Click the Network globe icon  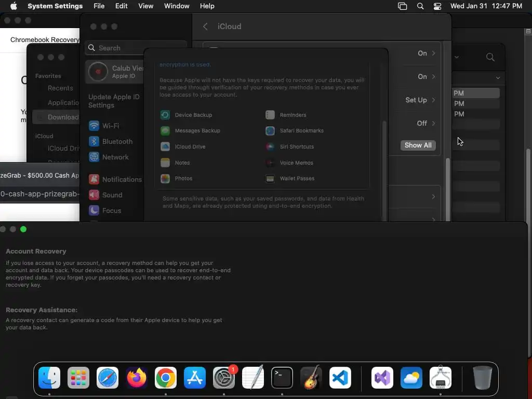coord(94,157)
